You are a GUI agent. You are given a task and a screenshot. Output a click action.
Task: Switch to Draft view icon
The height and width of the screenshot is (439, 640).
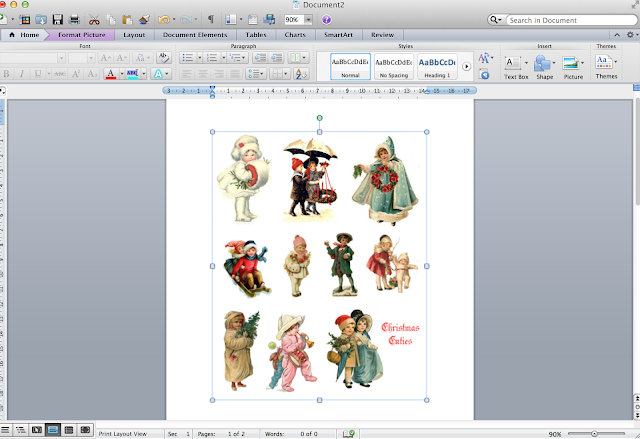pos(5,430)
